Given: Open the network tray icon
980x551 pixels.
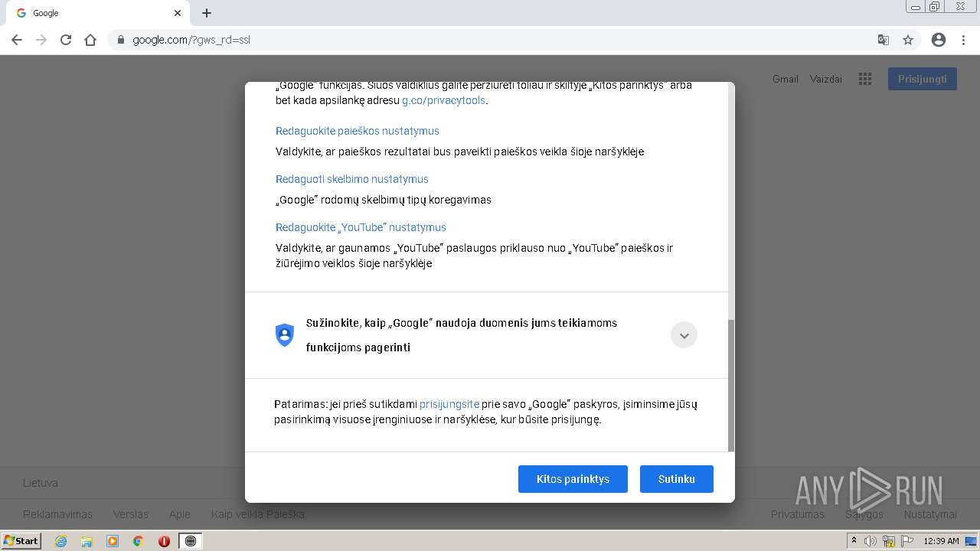Looking at the screenshot, I should point(889,541).
